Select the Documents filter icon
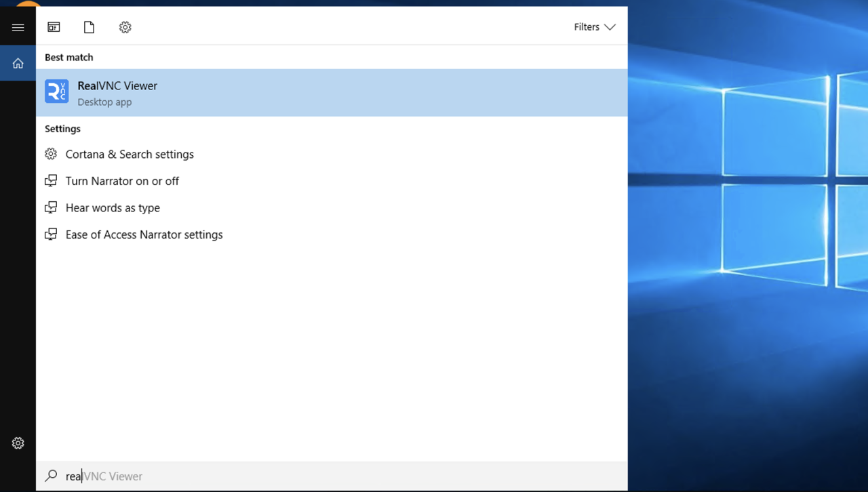The height and width of the screenshot is (492, 868). click(89, 27)
